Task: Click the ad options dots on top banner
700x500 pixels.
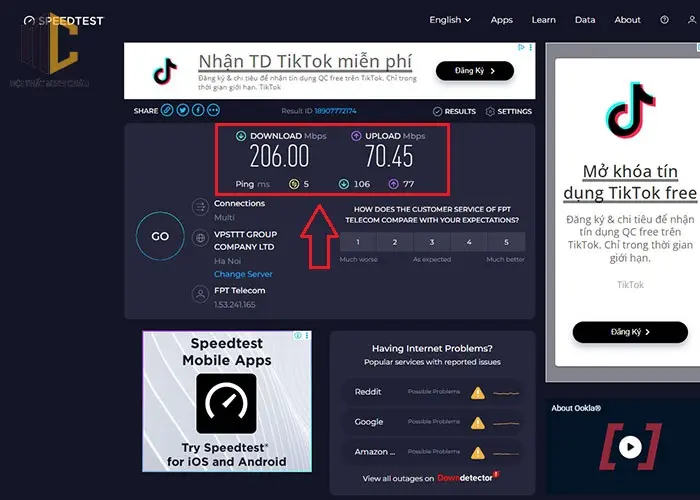Action: [x=531, y=47]
